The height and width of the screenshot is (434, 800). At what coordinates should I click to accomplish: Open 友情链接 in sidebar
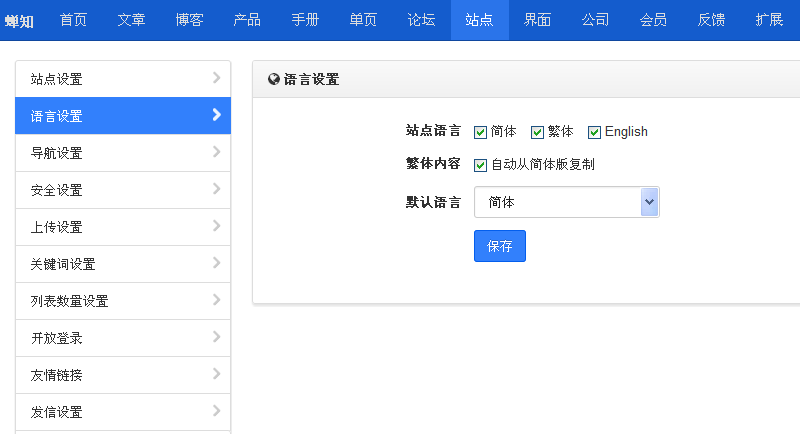point(123,375)
